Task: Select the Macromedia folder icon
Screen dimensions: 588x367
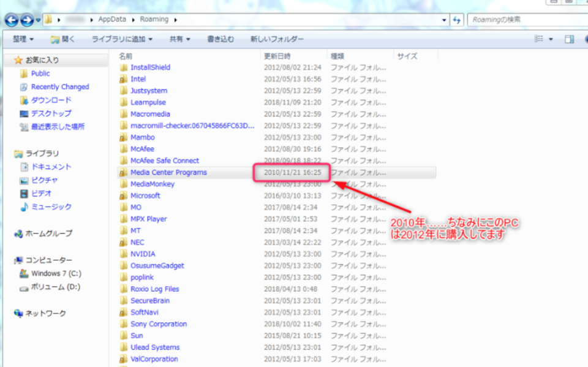Action: (x=123, y=114)
